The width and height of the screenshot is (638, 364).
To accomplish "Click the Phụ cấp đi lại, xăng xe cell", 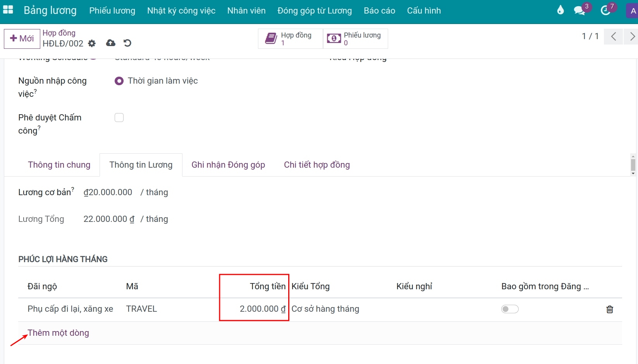I will 71,309.
